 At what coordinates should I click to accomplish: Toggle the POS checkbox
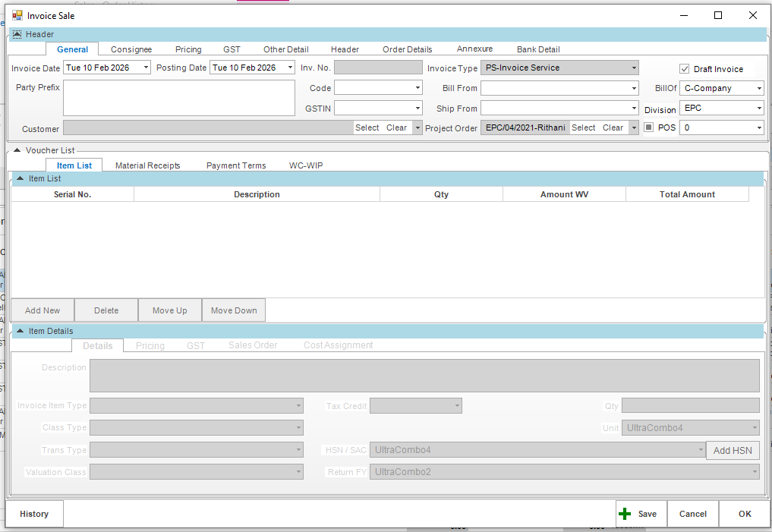click(648, 127)
